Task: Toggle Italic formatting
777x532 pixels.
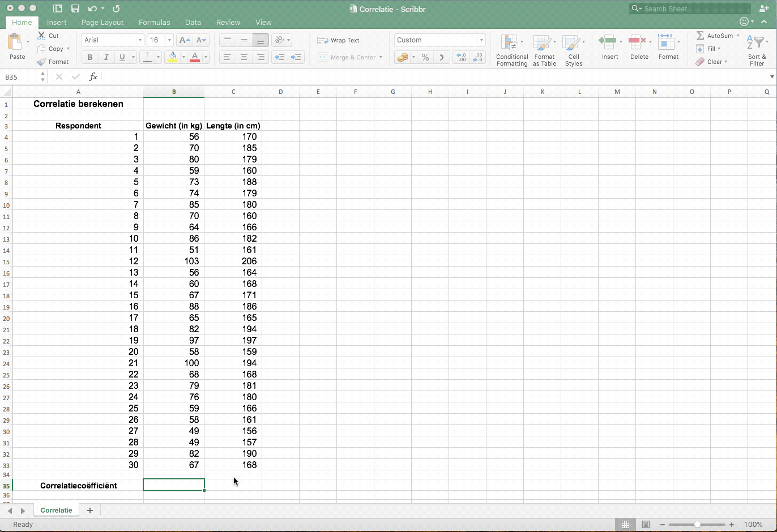Action: 106,57
